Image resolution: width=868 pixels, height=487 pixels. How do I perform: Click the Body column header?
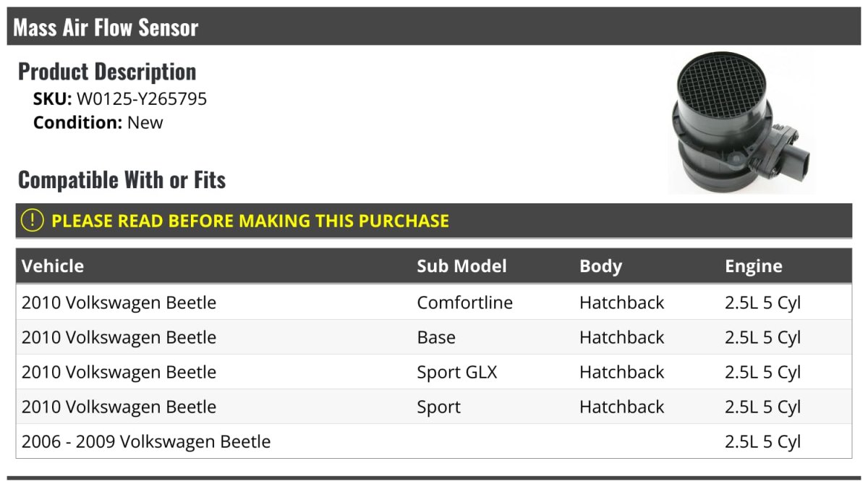click(600, 266)
